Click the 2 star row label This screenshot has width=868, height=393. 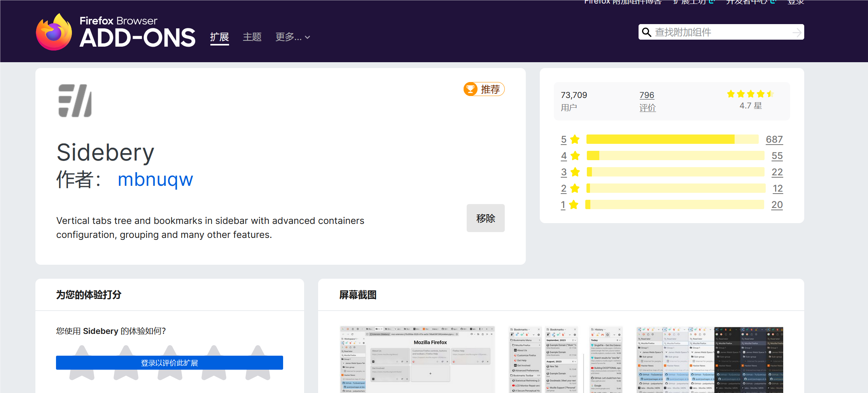pos(570,189)
